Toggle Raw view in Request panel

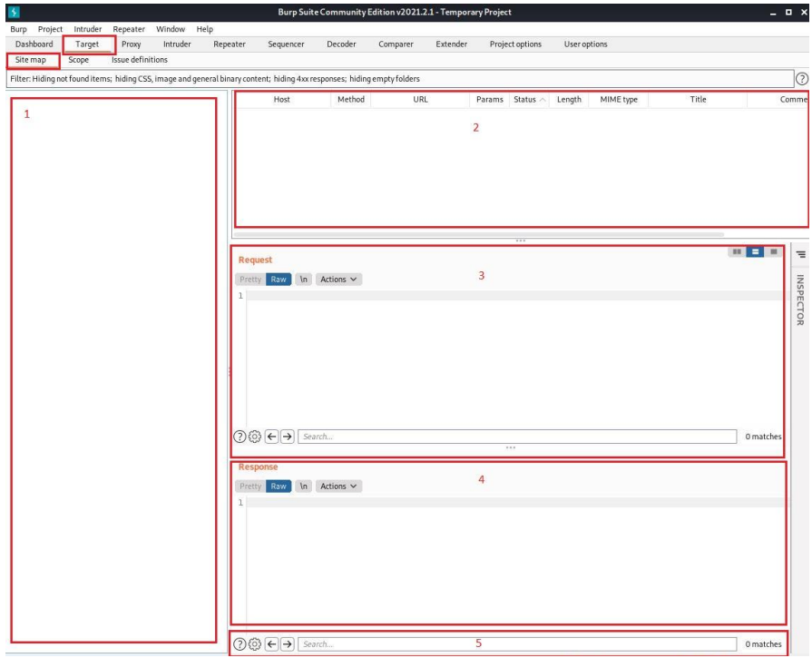click(x=279, y=280)
